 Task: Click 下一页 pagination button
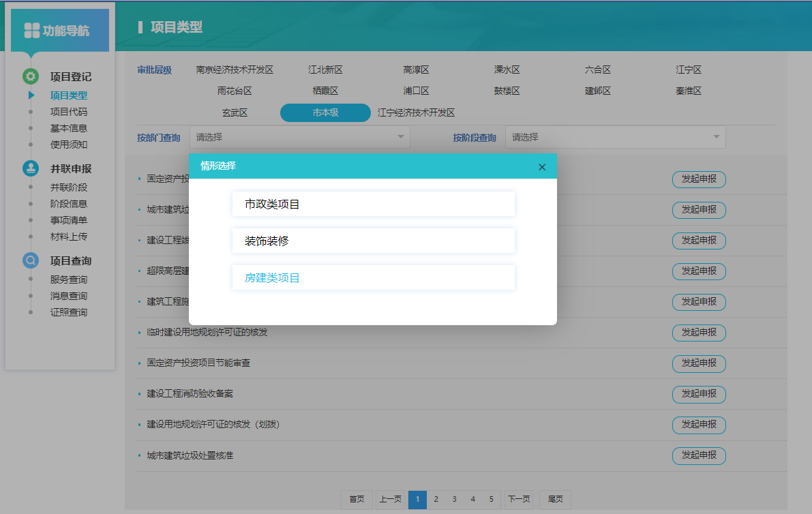(518, 499)
